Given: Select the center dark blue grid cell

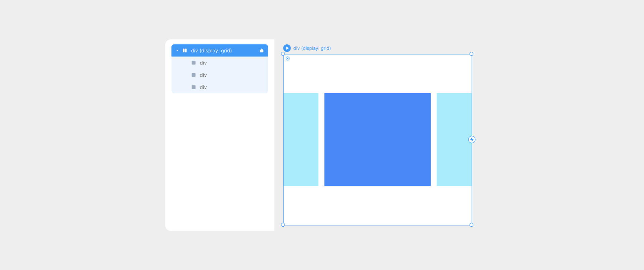Looking at the screenshot, I should pos(377,139).
